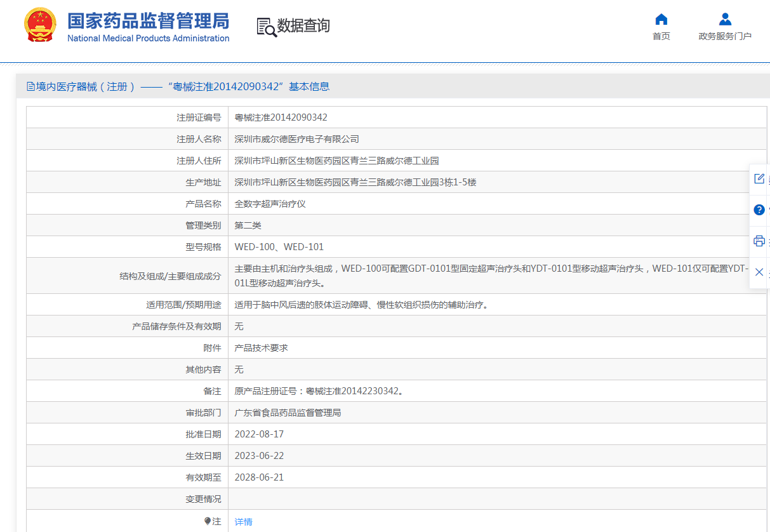
Task: Click the 变更情况 row label
Action: point(203,499)
